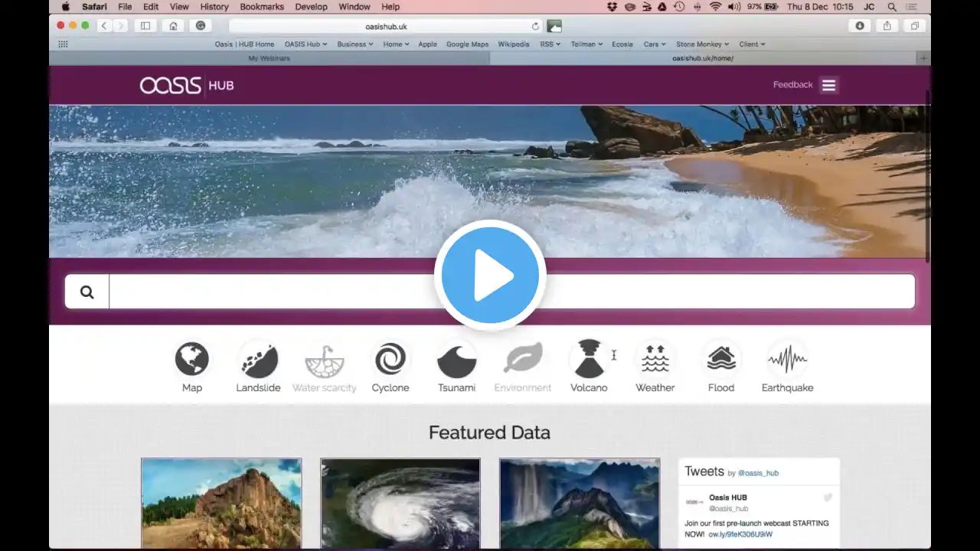Click the page's vertical scrollbar
The width and height of the screenshot is (980, 551).
[x=928, y=176]
